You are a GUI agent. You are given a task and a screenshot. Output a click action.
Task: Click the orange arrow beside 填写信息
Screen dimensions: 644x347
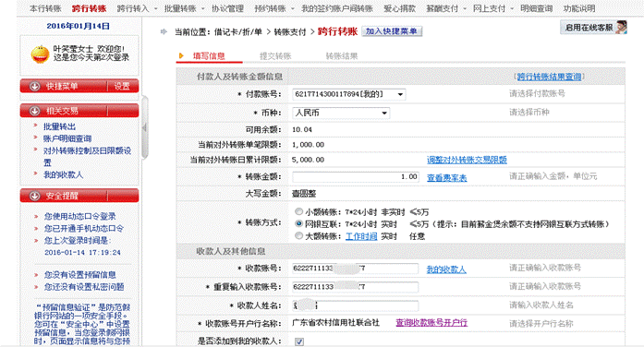181,55
